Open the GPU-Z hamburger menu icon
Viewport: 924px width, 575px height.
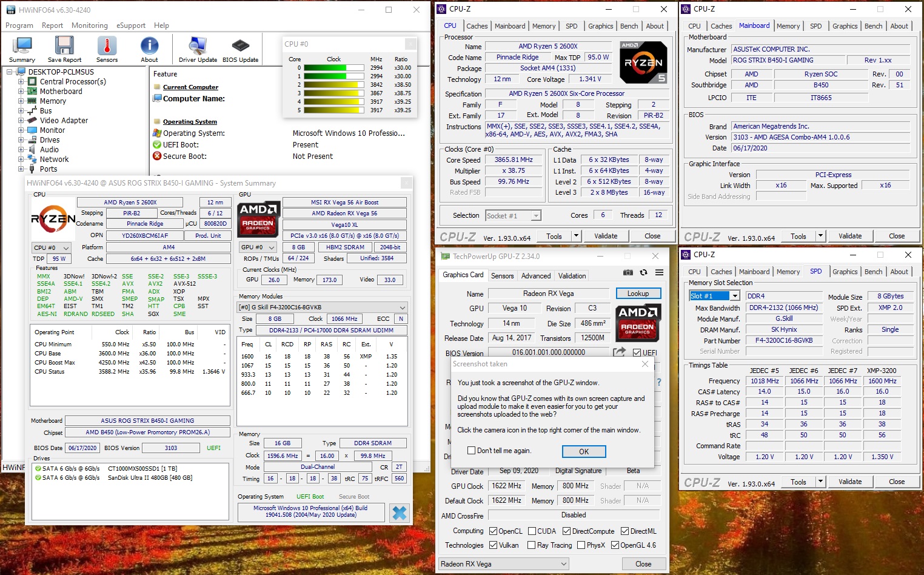659,272
